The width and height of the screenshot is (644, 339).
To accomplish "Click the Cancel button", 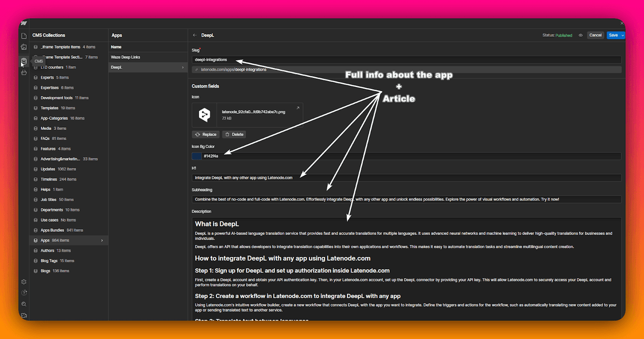I will (x=595, y=35).
